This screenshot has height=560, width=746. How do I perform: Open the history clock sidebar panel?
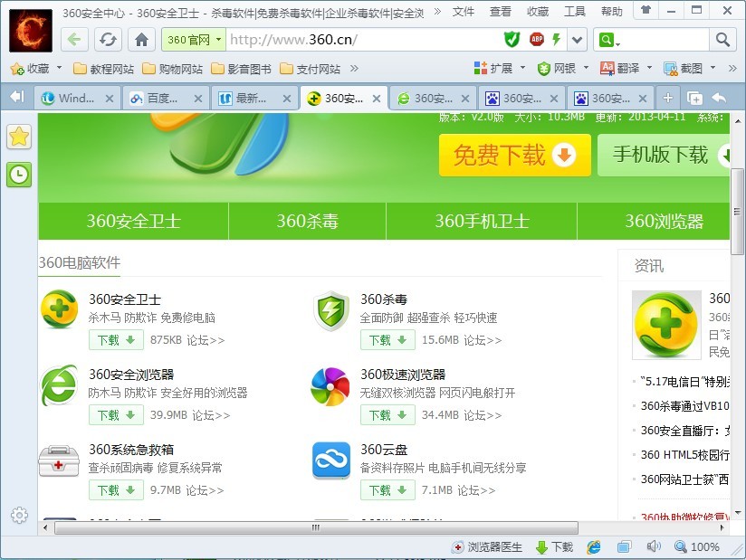pyautogui.click(x=19, y=175)
